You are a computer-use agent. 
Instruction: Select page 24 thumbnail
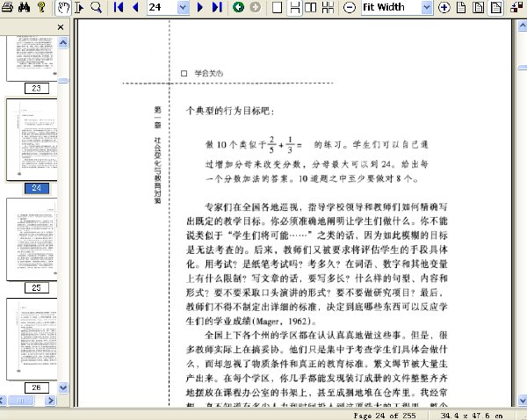click(32, 140)
